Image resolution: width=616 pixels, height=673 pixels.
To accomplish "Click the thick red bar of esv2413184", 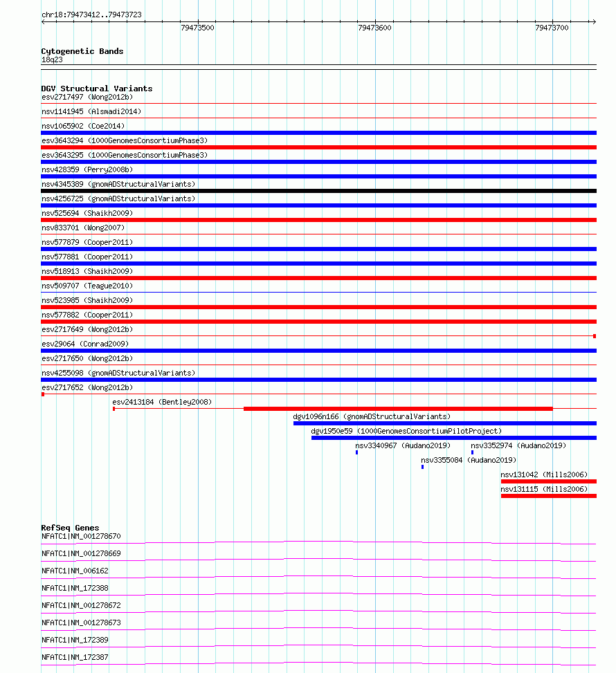I will pyautogui.click(x=398, y=409).
